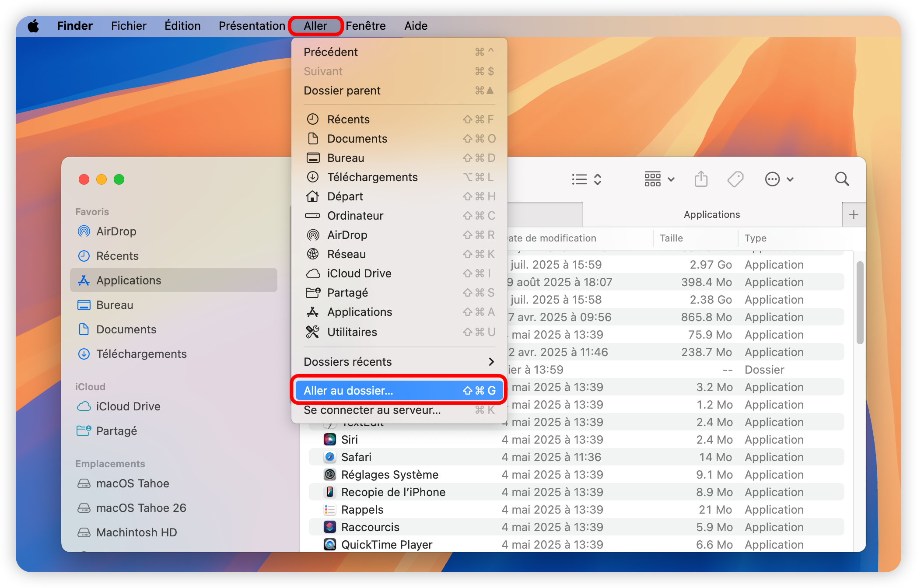This screenshot has height=588, width=917.
Task: Click the macOS Tahoe disk icon
Action: coord(84,483)
